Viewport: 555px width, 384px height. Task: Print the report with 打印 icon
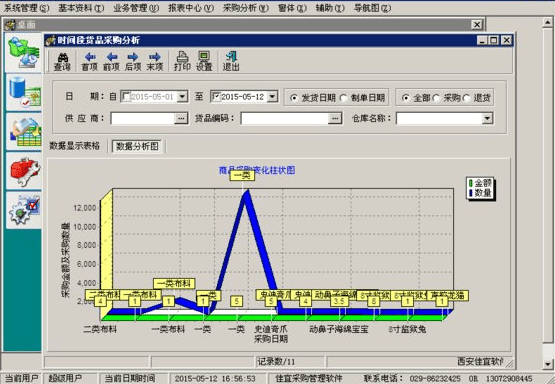(182, 61)
